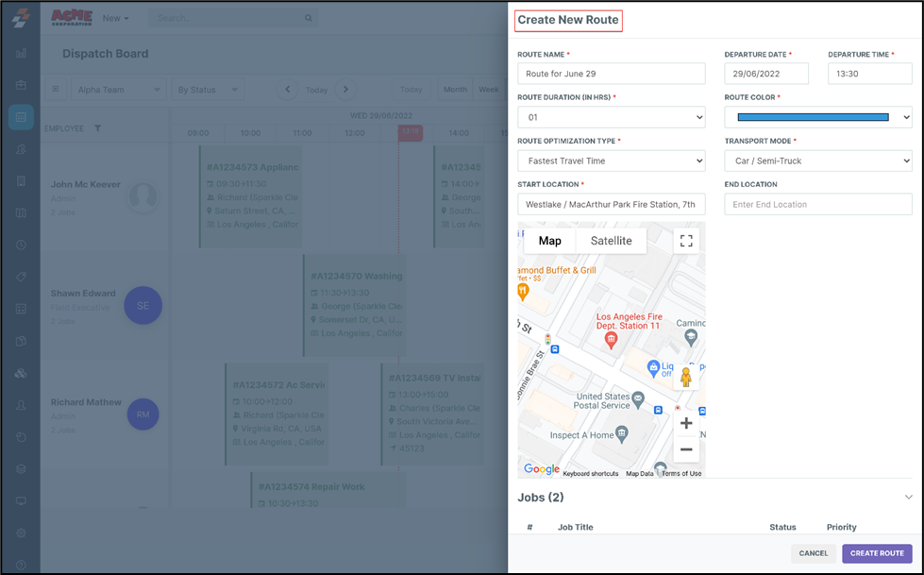Open Route Optimization Type dropdown

click(x=611, y=161)
